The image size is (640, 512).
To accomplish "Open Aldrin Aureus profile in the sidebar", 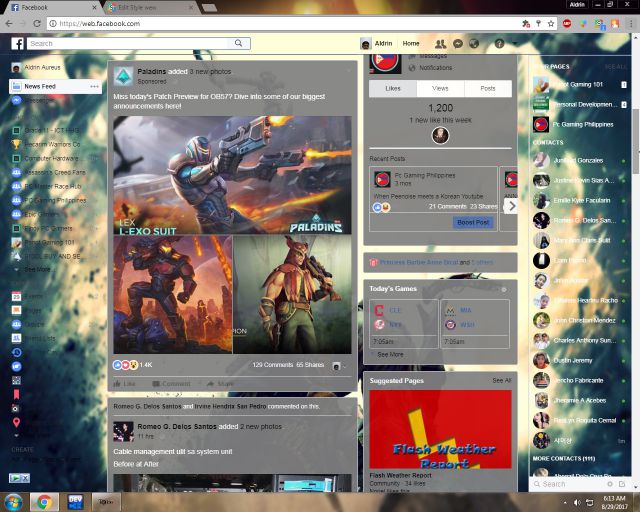I will tap(37, 67).
